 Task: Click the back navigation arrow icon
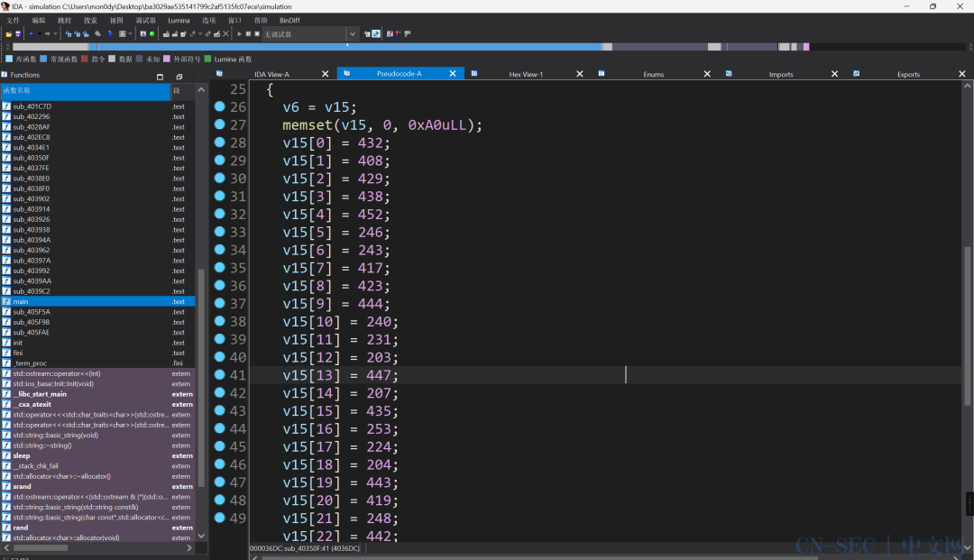30,34
